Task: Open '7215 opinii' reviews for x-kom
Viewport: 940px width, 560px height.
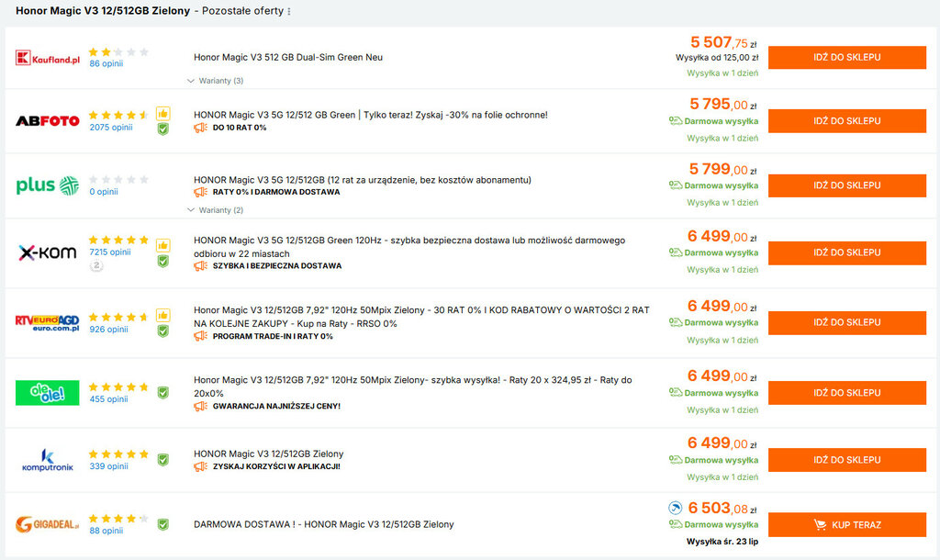Action: click(x=110, y=252)
